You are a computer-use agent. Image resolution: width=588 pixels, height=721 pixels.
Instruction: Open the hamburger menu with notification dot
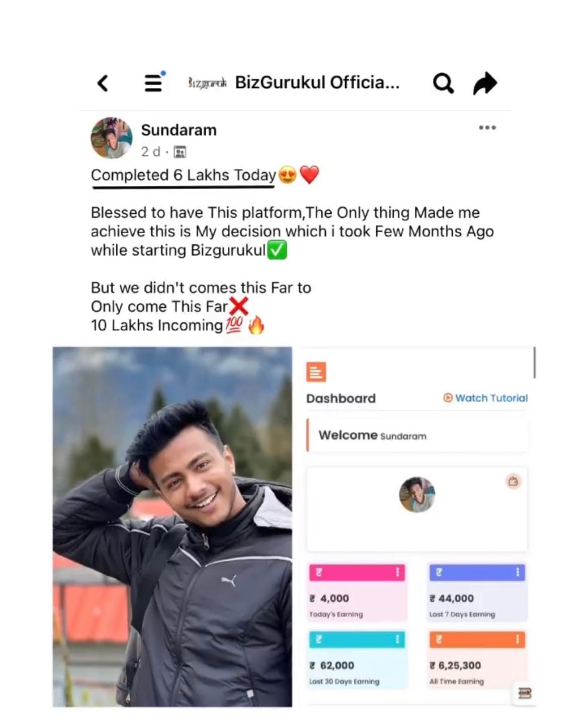point(154,82)
